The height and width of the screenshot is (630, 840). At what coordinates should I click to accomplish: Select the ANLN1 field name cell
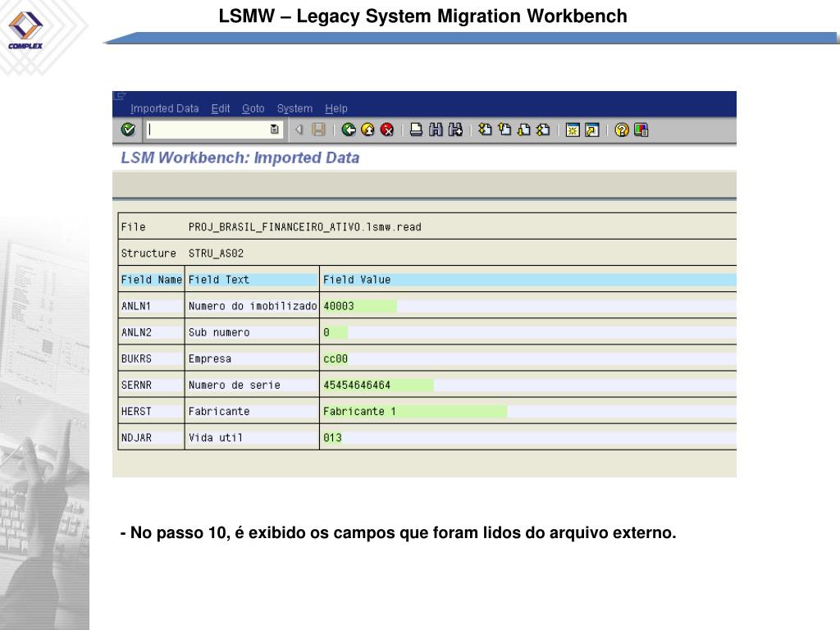pyautogui.click(x=152, y=306)
